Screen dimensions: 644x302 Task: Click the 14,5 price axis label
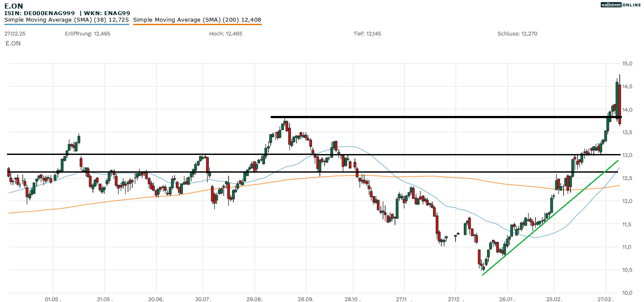tap(626, 87)
